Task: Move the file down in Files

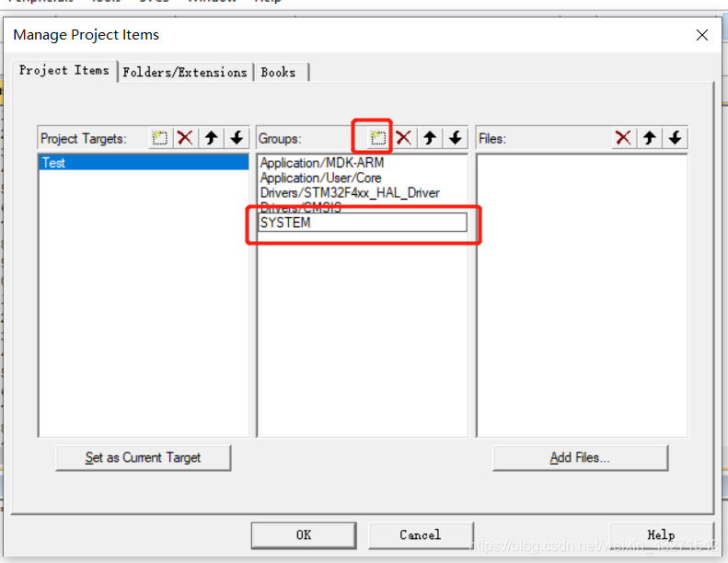Action: pos(675,138)
